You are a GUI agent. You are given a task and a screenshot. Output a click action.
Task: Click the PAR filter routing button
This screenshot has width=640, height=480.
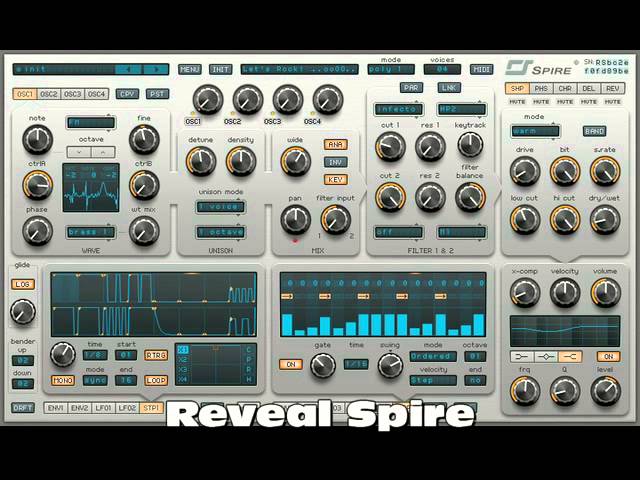point(411,88)
